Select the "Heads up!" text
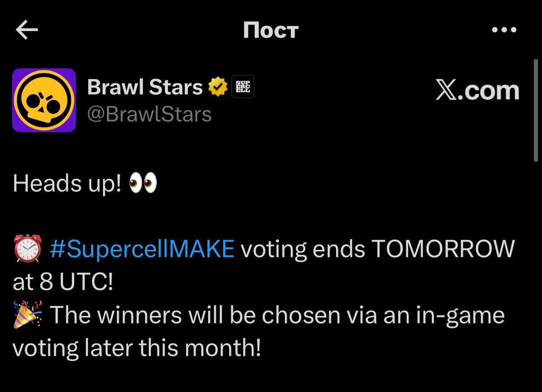542x392 pixels. [67, 184]
